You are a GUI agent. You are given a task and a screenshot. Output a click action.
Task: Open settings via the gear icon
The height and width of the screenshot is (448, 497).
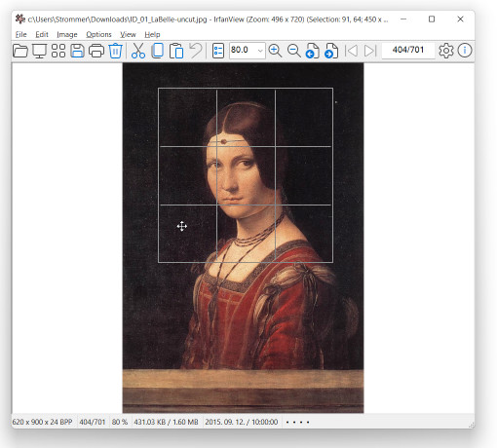[446, 51]
